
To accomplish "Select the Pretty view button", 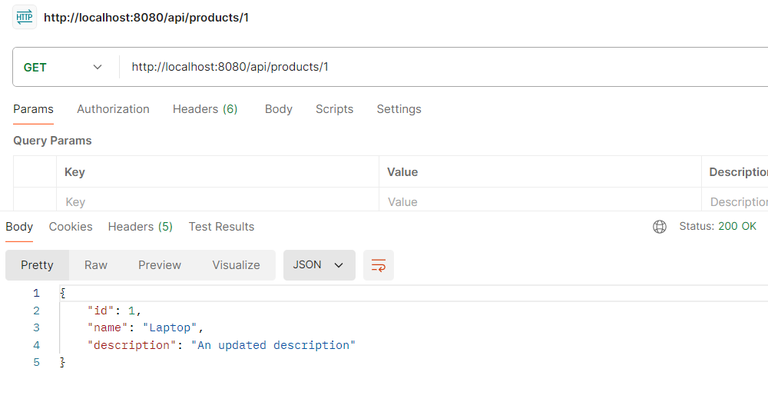I will tap(37, 265).
